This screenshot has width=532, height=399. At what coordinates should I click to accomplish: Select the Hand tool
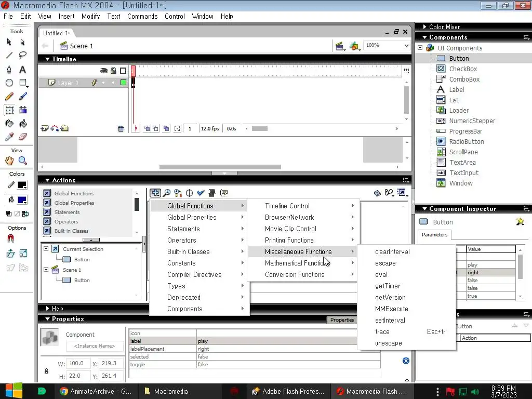tap(9, 161)
